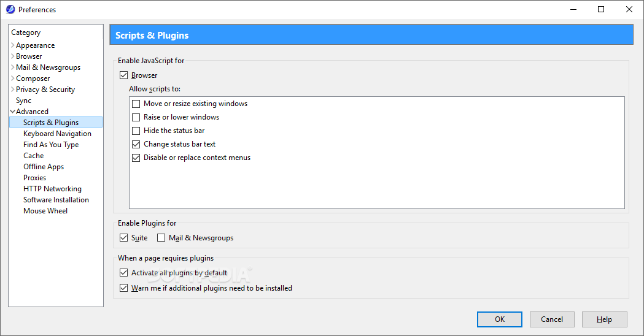This screenshot has width=644, height=336.
Task: Check Hide the status bar option
Action: coord(136,131)
